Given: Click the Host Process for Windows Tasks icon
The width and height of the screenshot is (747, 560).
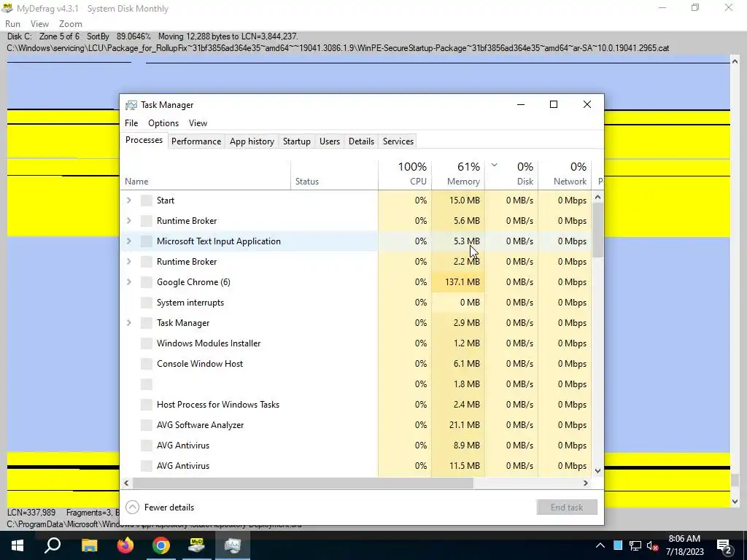Looking at the screenshot, I should coord(146,405).
